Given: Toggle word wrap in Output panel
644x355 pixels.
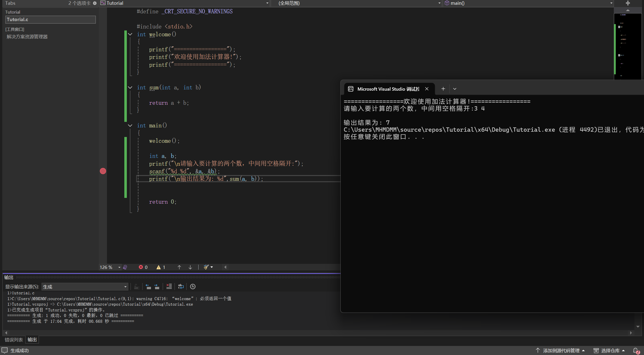Looking at the screenshot, I should pos(181,287).
